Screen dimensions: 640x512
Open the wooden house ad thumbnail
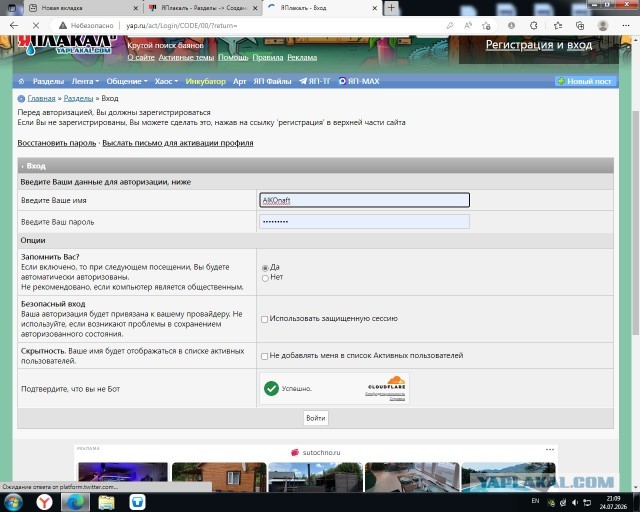click(x=219, y=477)
